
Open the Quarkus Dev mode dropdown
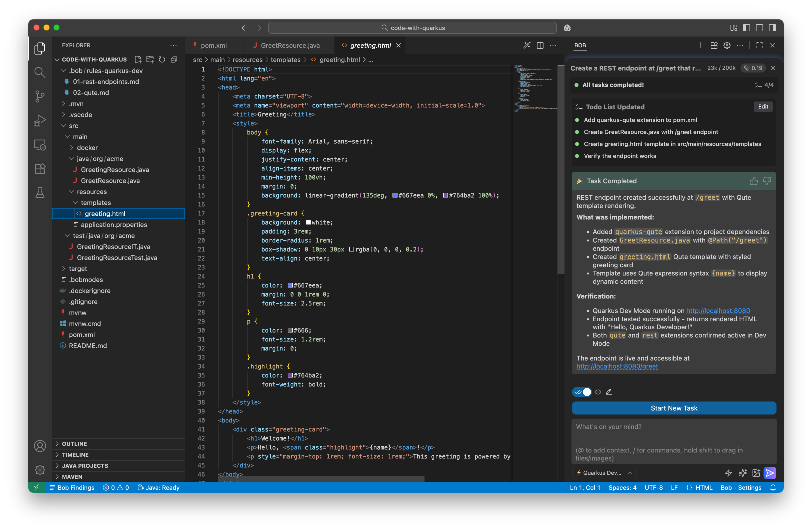coord(604,473)
